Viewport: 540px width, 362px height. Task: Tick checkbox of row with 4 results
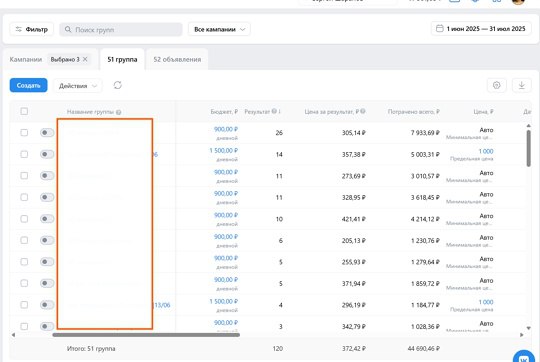pyautogui.click(x=24, y=305)
